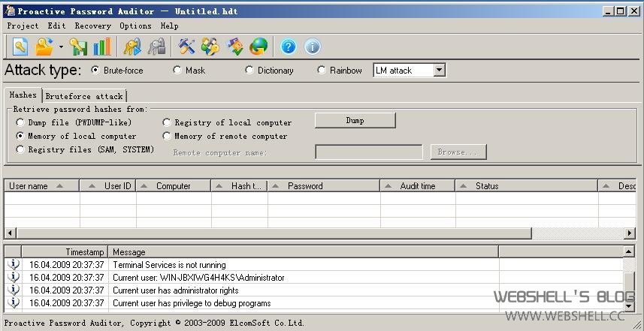Open the hammer and wrench options icon
Image resolution: width=644 pixels, height=331 pixels.
pos(187,47)
